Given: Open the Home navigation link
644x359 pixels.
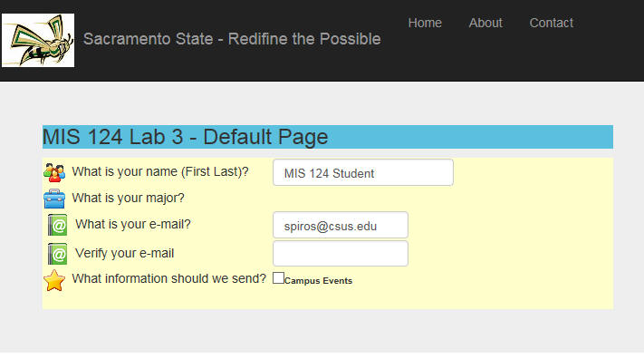Looking at the screenshot, I should point(425,23).
